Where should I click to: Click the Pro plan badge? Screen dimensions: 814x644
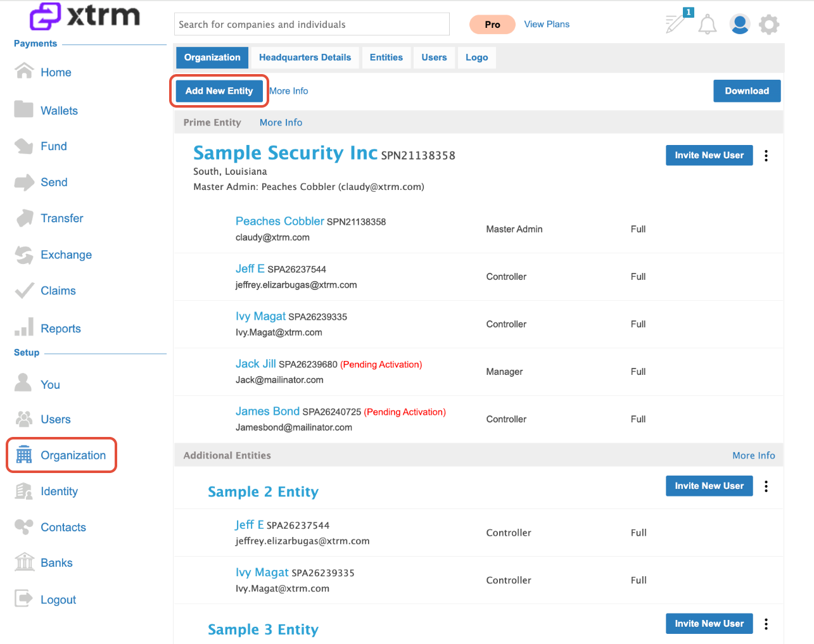pyautogui.click(x=492, y=25)
